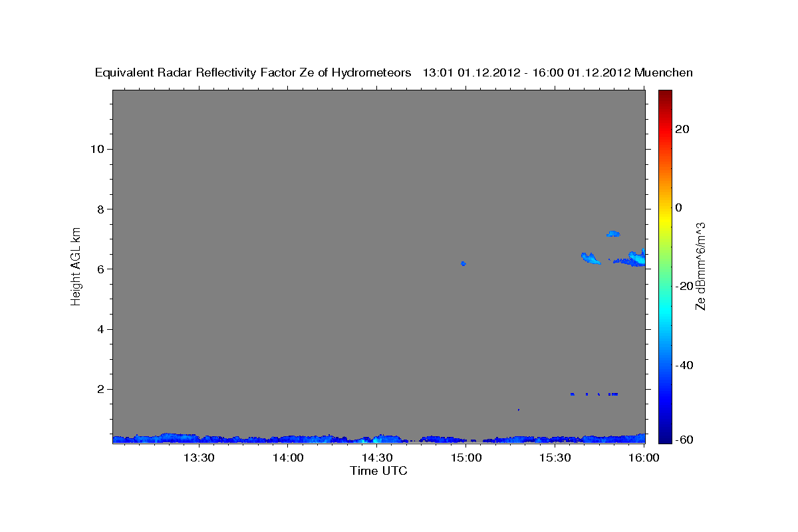The image size is (798, 532).
Task: Click the cloud echo above 7 km near 15:50
Action: 613,234
